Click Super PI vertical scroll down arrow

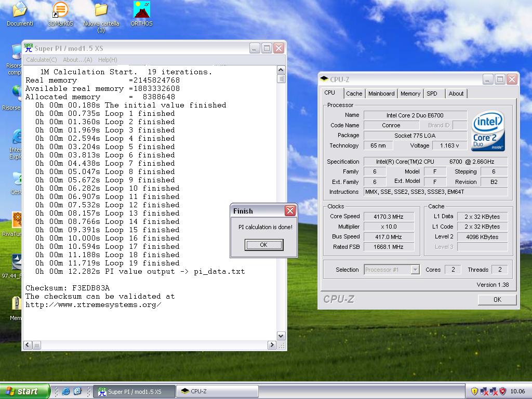coord(281,336)
